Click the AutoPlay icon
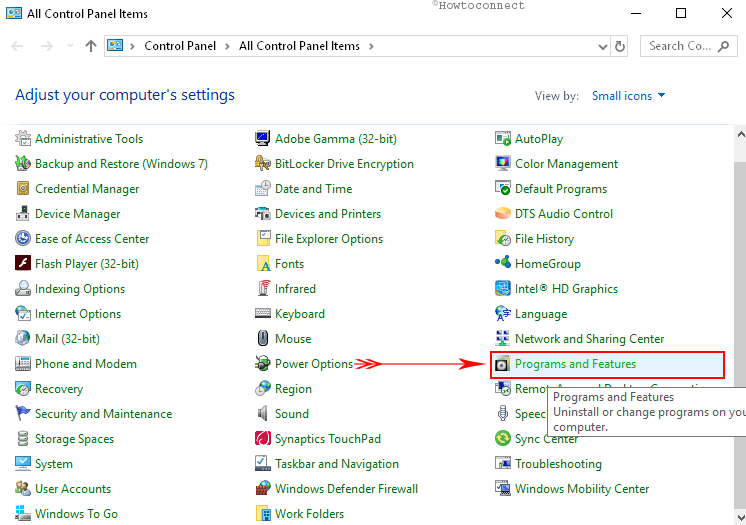This screenshot has height=525, width=746. (503, 139)
